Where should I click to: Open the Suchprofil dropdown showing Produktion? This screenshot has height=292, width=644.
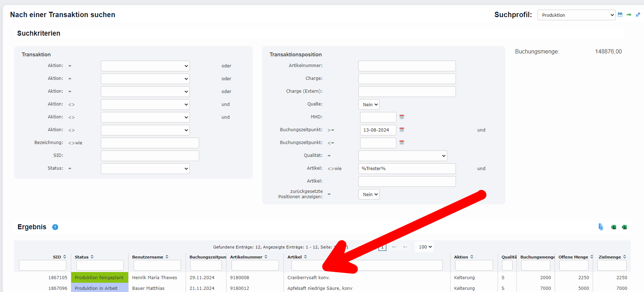click(x=576, y=15)
